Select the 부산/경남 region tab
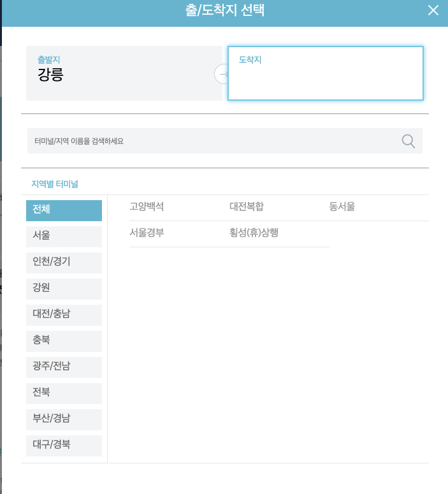Screen dimensions: 448x494 click(64, 419)
